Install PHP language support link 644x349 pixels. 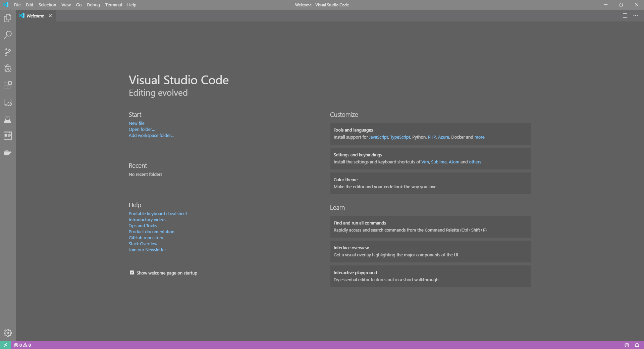click(x=432, y=137)
